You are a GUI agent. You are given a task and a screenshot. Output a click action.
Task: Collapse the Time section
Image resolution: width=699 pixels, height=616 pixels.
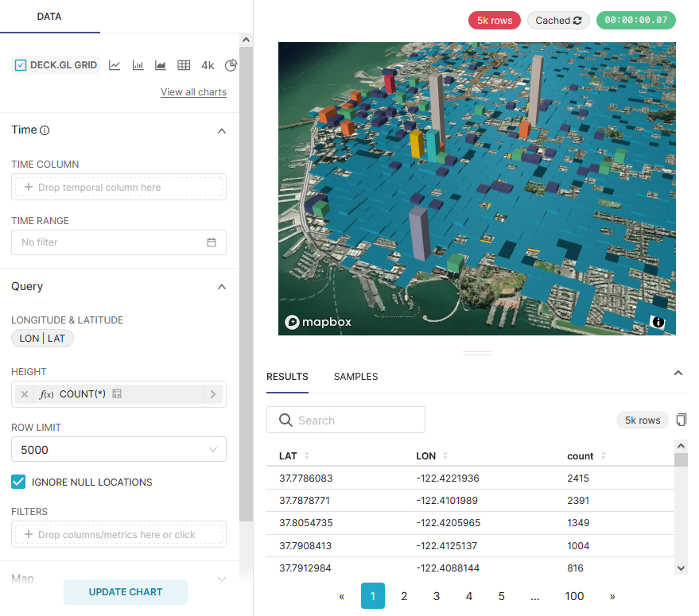[x=222, y=130]
